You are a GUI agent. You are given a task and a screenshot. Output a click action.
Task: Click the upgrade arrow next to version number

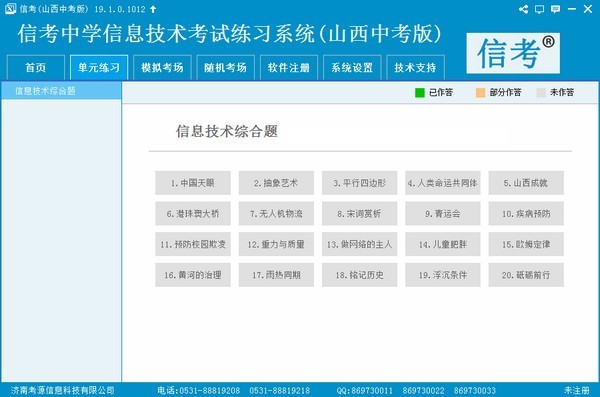[x=153, y=9]
